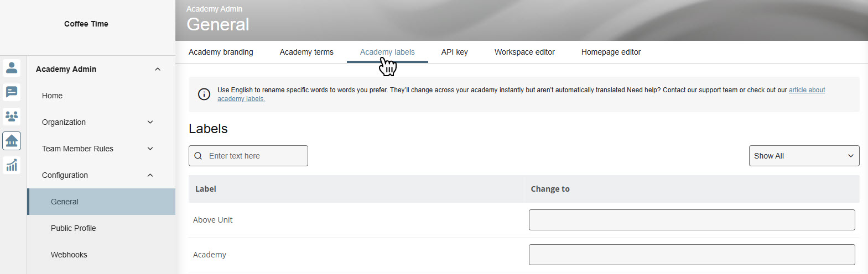Image resolution: width=868 pixels, height=274 pixels.
Task: Switch to the API key tab
Action: [x=454, y=52]
